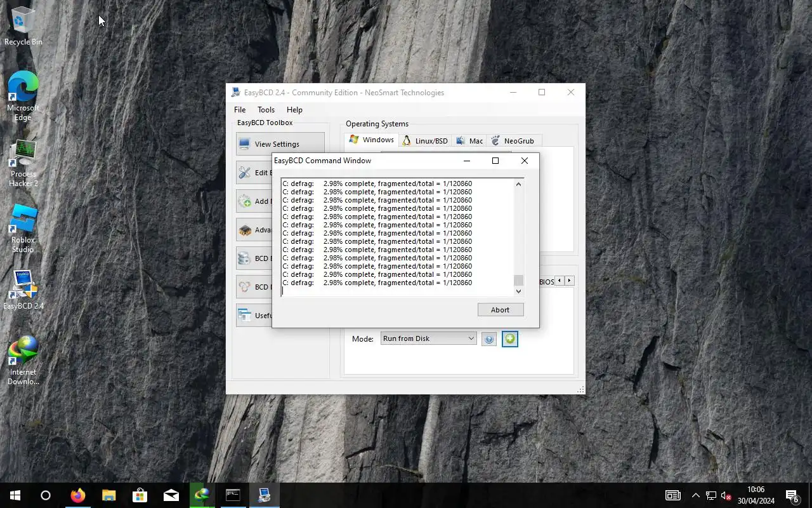Image resolution: width=812 pixels, height=508 pixels.
Task: Click the help icon next to Mode dropdown
Action: [488, 339]
